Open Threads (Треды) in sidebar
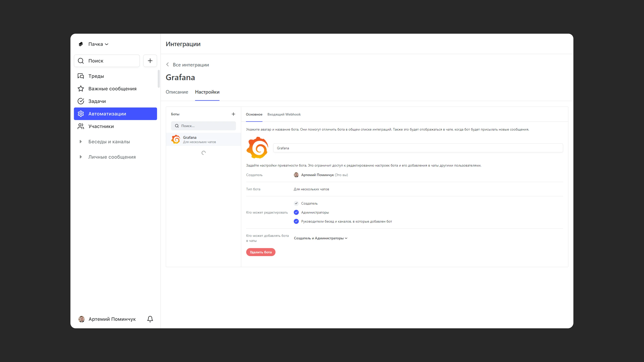 click(96, 76)
